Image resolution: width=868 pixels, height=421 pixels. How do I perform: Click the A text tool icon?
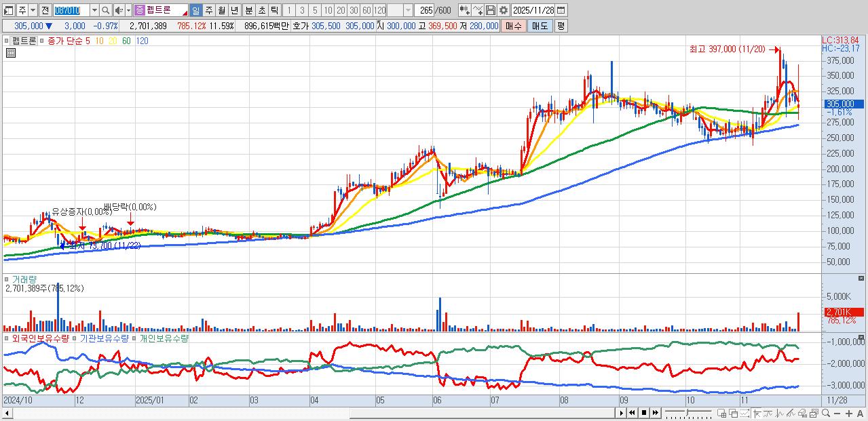860,413
